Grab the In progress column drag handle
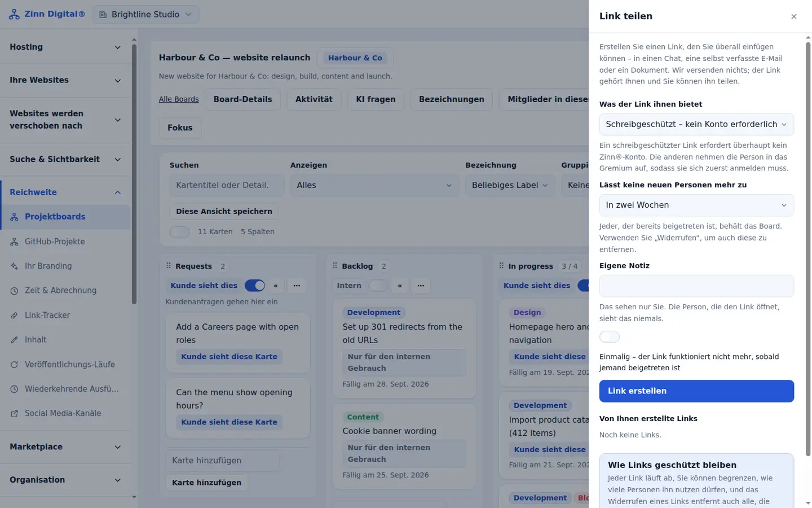Screen dimensions: 812x508 point(501,266)
